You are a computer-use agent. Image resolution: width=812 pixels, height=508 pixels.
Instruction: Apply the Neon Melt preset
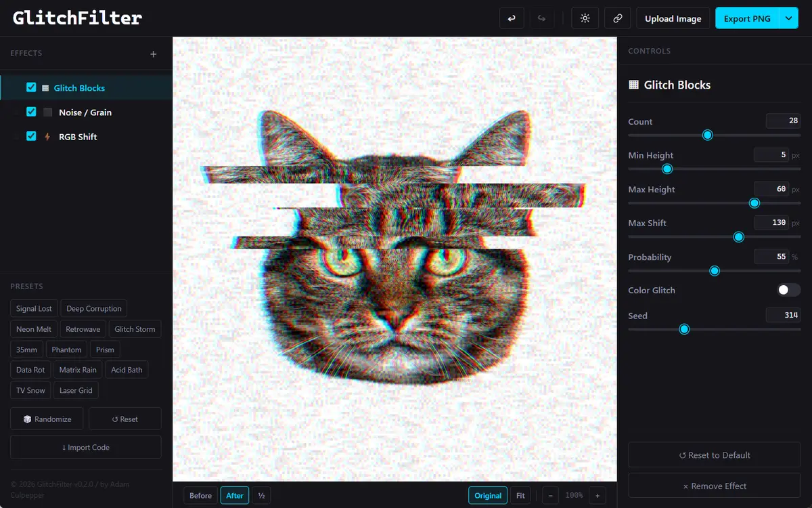tap(34, 329)
